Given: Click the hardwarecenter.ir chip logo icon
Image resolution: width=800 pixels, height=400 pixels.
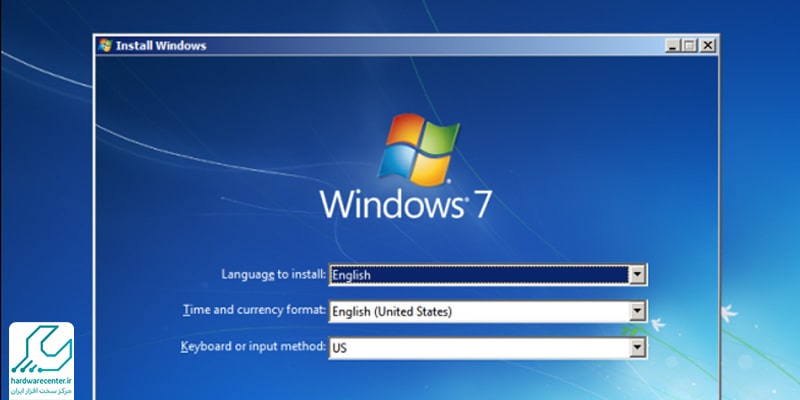Looking at the screenshot, I should point(41,346).
